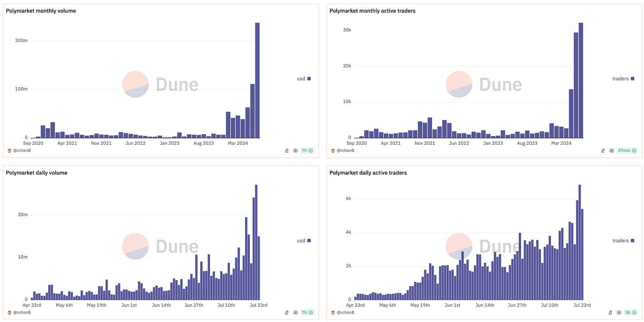Open query details icon on monthly active traders chart

click(x=603, y=151)
